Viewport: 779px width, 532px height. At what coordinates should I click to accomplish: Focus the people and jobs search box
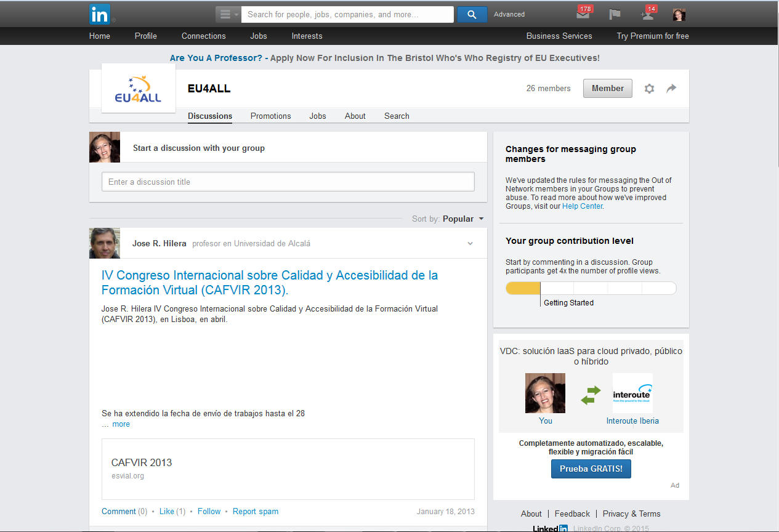(347, 14)
